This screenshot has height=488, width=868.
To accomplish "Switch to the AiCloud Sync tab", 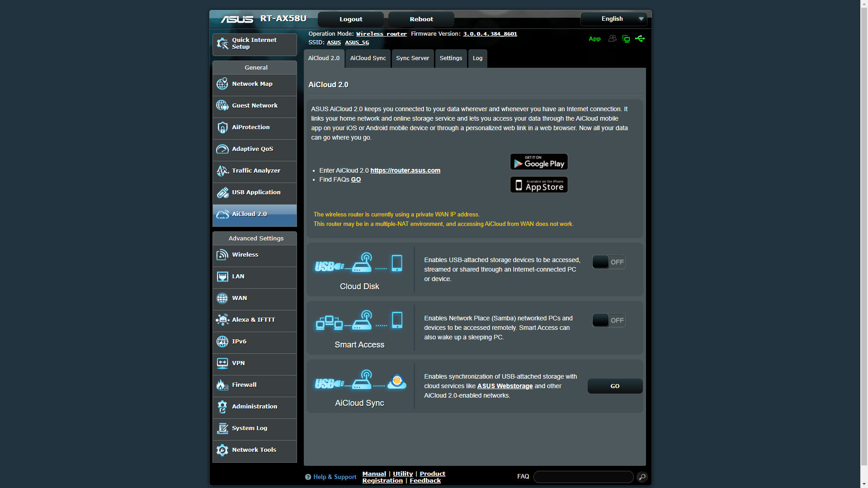I will pyautogui.click(x=368, y=58).
